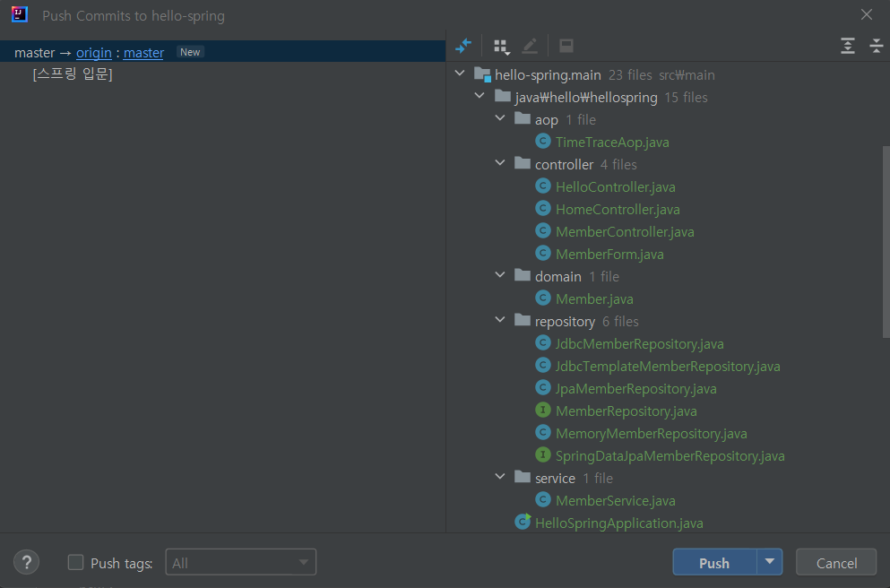Collapse the aop folder node
The width and height of the screenshot is (890, 588).
500,118
